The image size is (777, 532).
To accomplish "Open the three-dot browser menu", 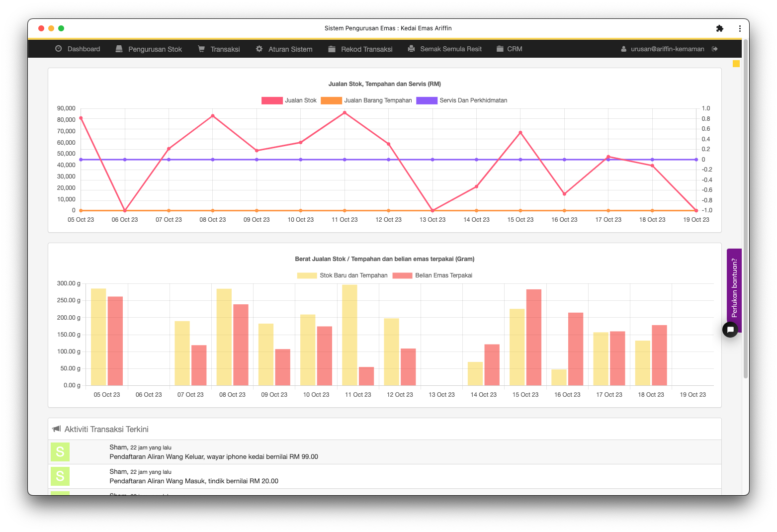I will tap(740, 28).
